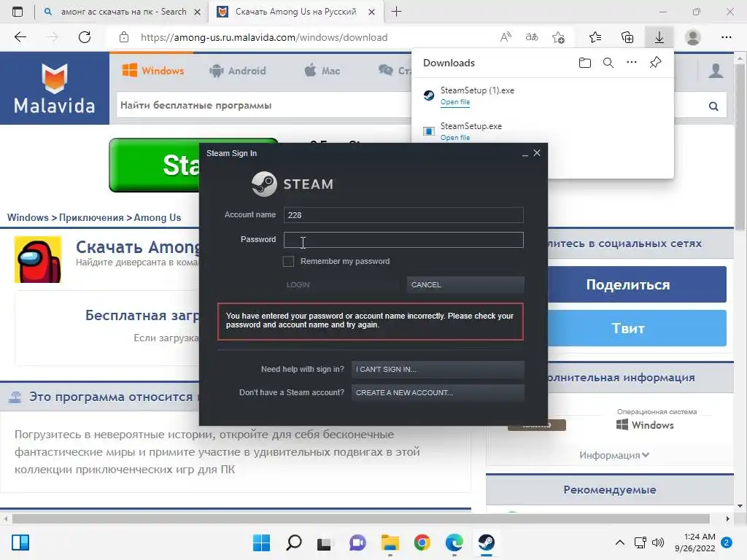Click the Malavida search input

263,105
